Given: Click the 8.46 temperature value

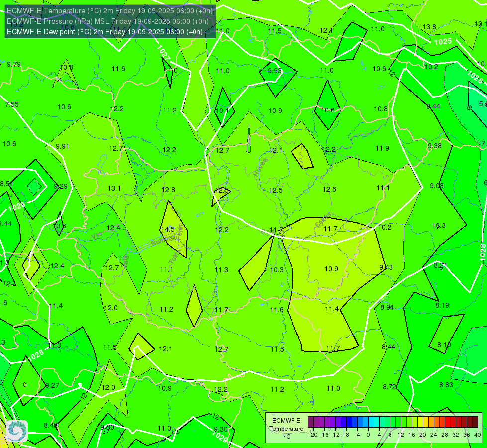Looking at the screenshot, I should point(51,425).
